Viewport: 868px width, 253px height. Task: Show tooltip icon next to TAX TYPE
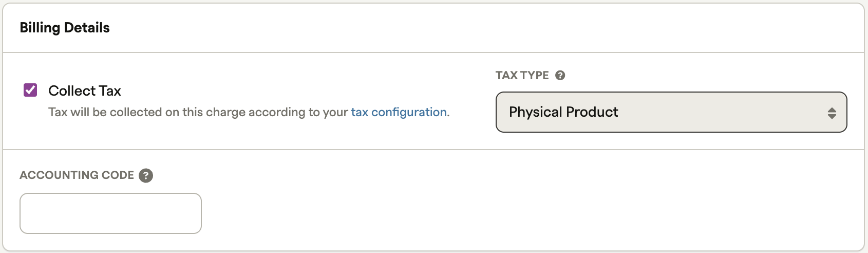pyautogui.click(x=560, y=75)
